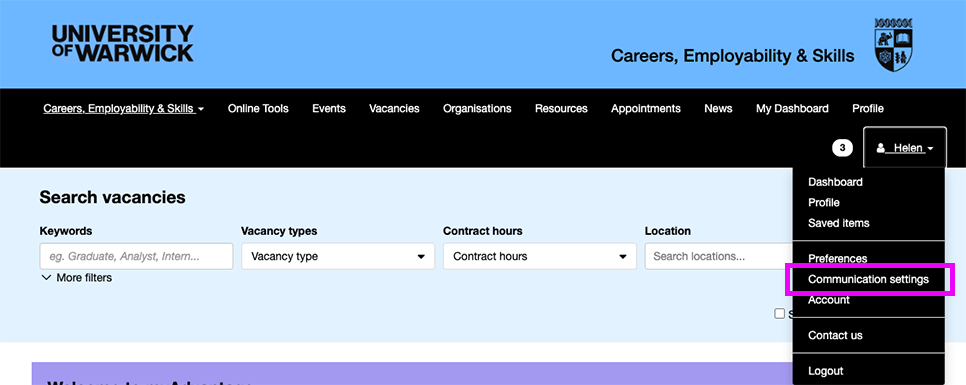The width and height of the screenshot is (966, 385).
Task: Open My Dashboard in the navigation bar
Action: click(x=792, y=108)
